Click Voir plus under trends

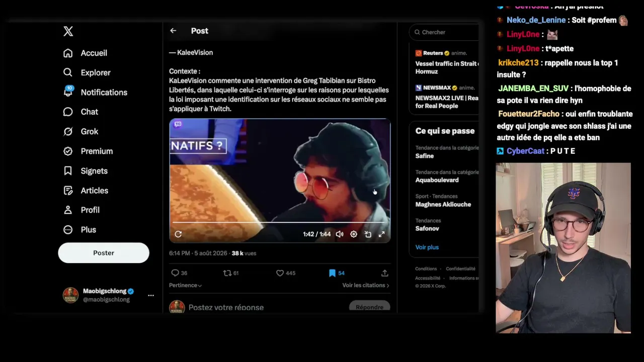[x=427, y=247]
